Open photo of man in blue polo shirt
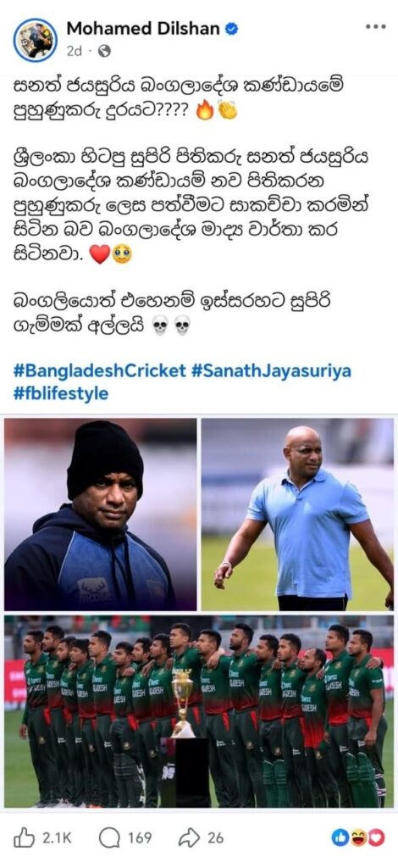The width and height of the screenshot is (398, 868). (297, 515)
